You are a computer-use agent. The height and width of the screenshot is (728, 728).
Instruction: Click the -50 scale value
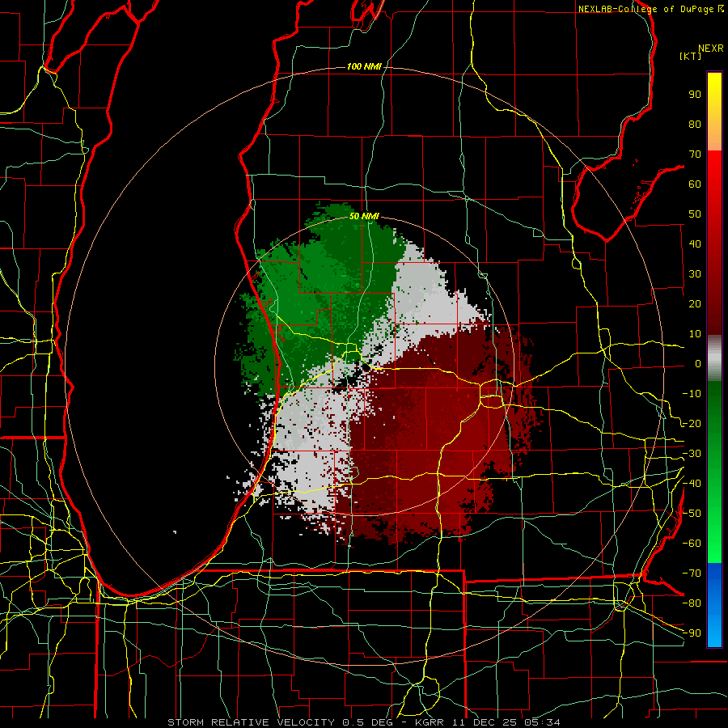[692, 514]
